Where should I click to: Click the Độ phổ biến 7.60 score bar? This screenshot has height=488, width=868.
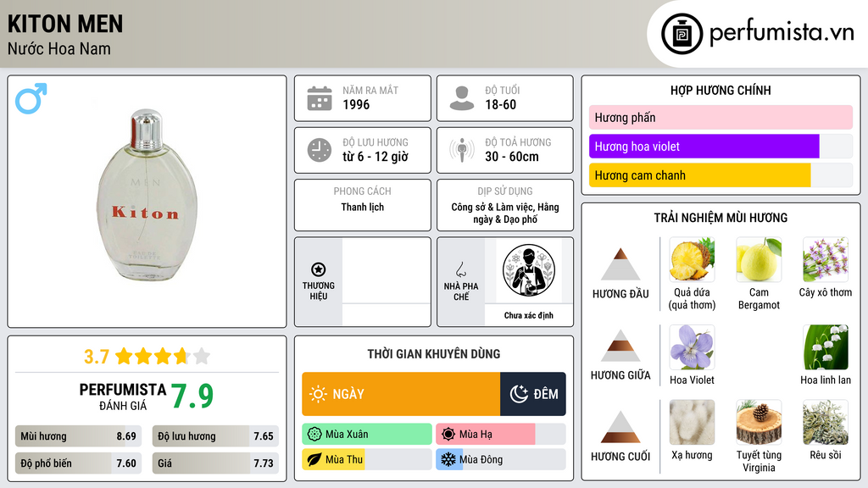click(x=79, y=463)
